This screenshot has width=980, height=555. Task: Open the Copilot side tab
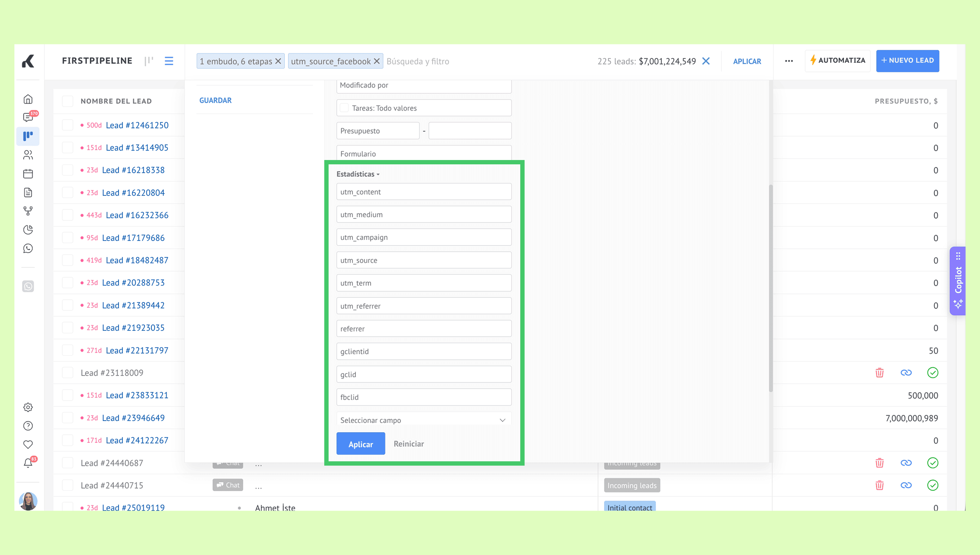point(958,280)
